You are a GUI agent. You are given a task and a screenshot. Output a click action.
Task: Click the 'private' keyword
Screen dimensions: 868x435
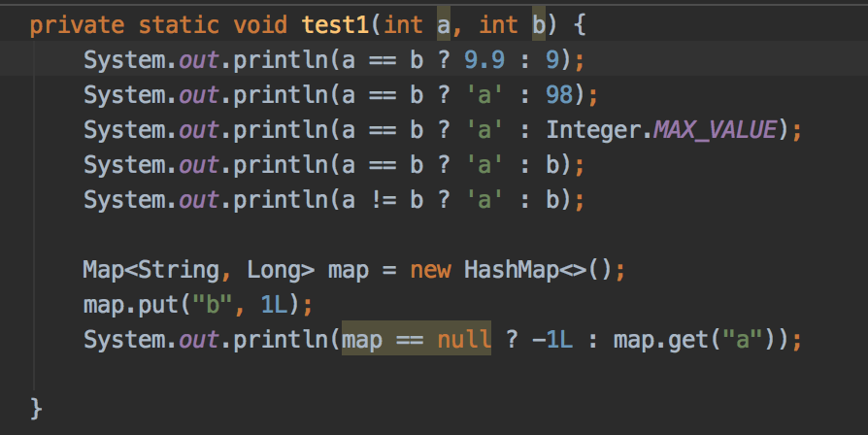click(77, 25)
